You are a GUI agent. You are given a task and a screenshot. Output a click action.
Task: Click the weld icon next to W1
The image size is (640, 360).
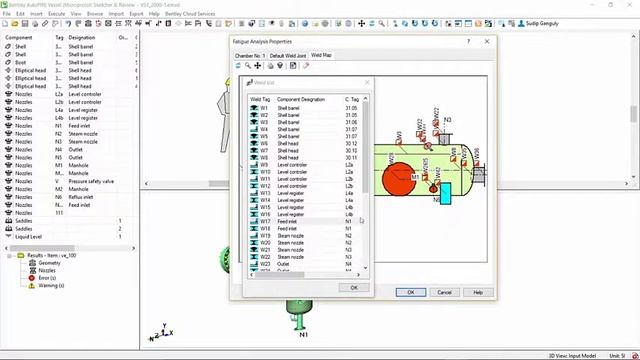click(254, 108)
